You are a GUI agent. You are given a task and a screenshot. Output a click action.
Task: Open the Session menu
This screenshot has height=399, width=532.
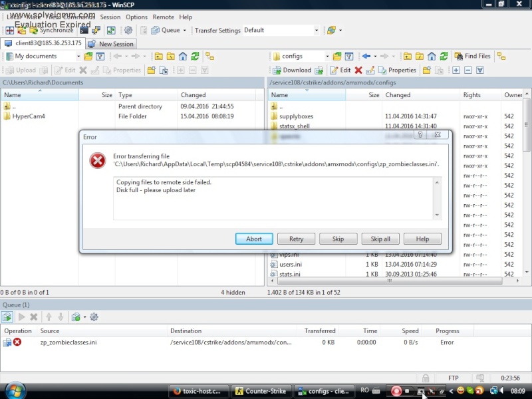[110, 17]
